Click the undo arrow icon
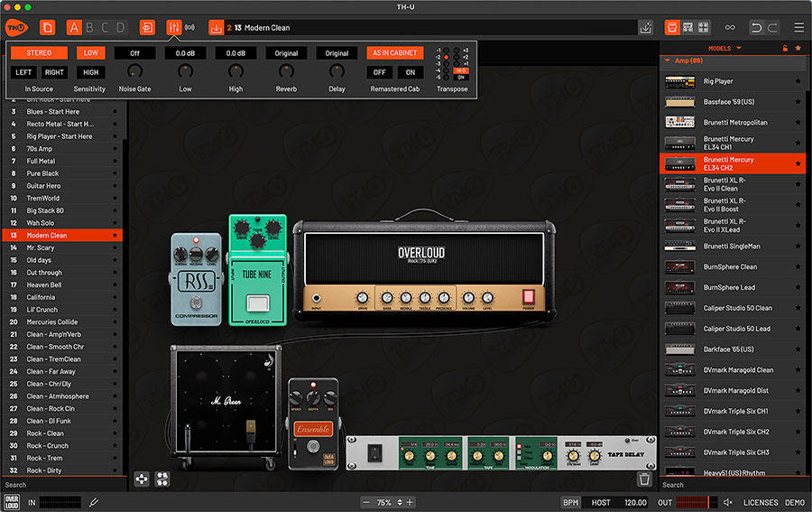This screenshot has width=812, height=512. coord(756,28)
